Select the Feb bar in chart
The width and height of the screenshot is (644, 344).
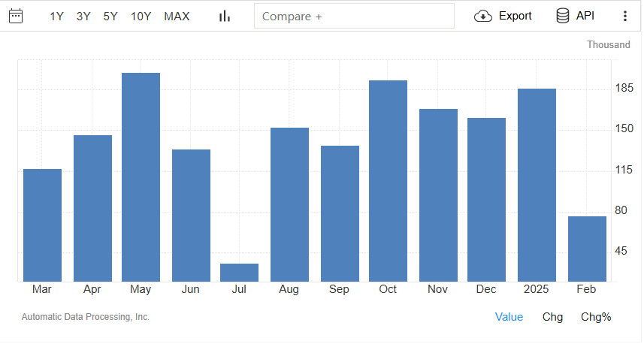tap(587, 249)
